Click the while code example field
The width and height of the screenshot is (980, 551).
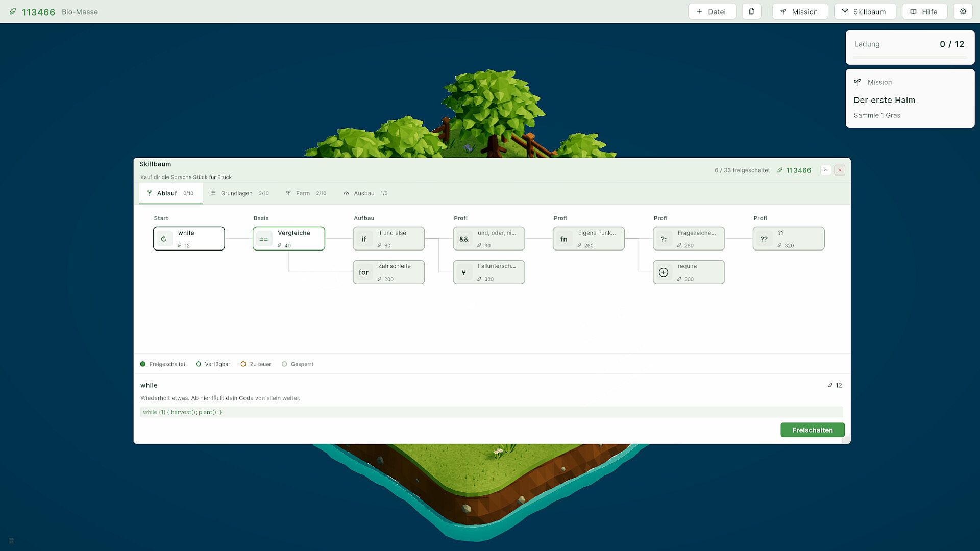tap(491, 412)
